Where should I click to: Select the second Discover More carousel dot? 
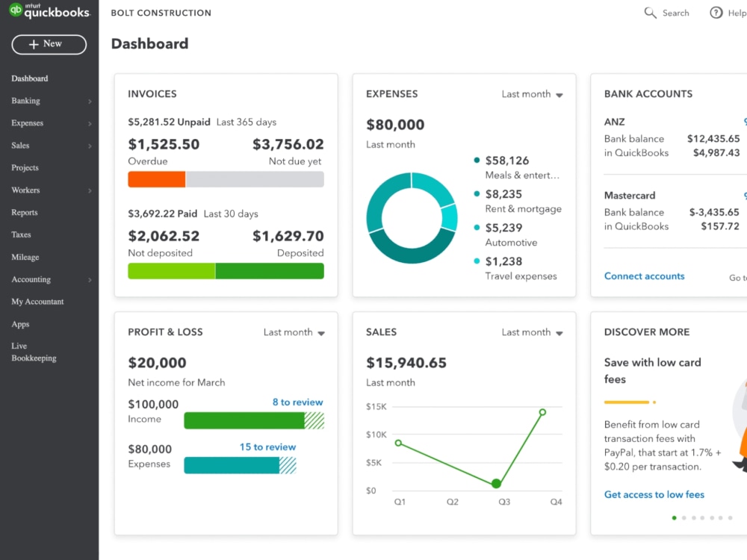point(684,517)
